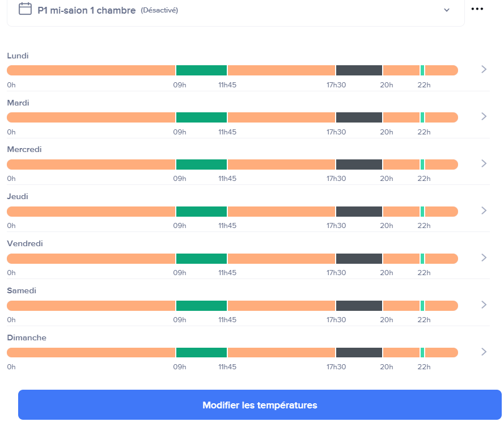Click the calendar icon beside P1 mi-saion
Viewport: 504px width, 426px height.
25,9
